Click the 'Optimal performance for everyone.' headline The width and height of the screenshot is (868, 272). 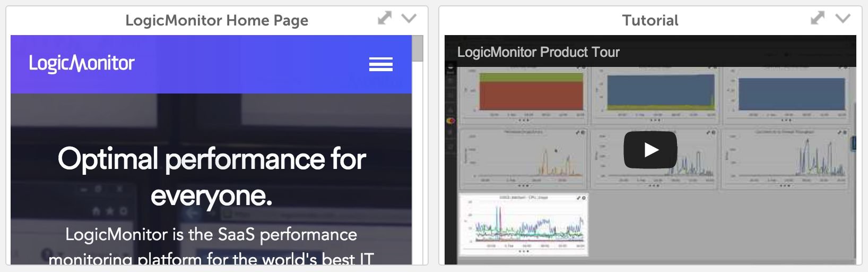click(x=212, y=177)
